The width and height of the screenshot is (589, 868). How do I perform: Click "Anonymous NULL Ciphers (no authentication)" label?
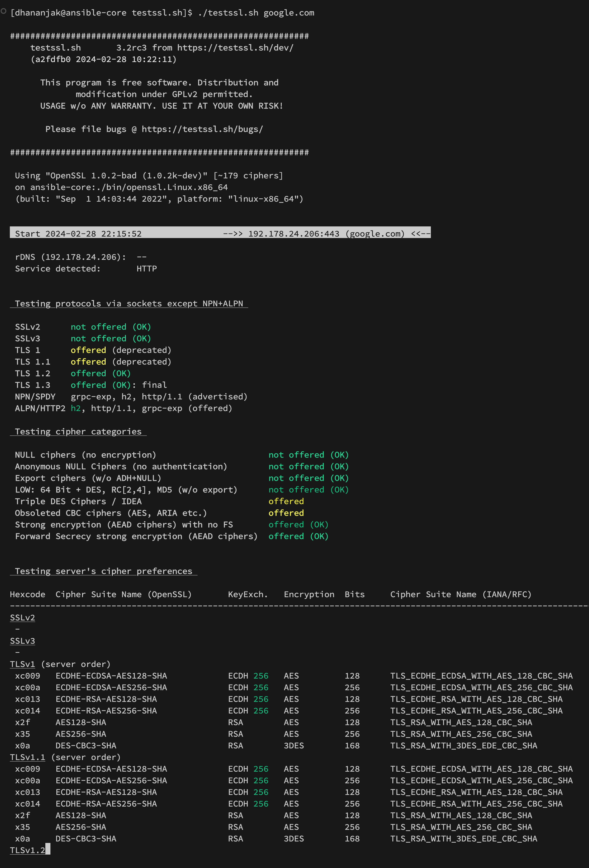point(121,467)
